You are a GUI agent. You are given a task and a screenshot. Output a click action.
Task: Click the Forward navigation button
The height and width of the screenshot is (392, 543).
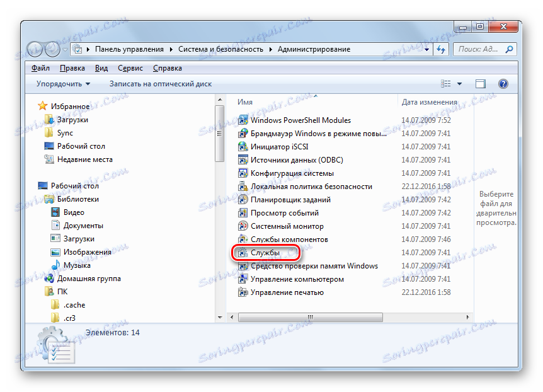pyautogui.click(x=52, y=49)
